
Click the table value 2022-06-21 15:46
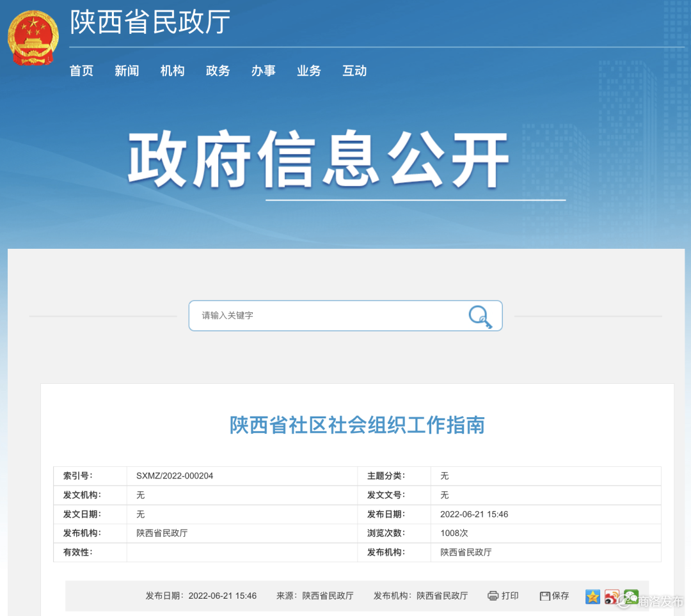pos(474,514)
